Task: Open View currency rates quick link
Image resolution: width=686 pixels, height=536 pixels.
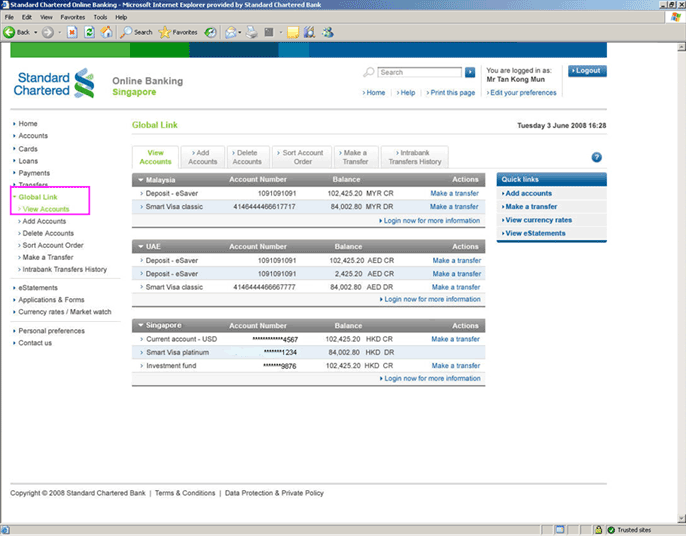Action: 537,220
